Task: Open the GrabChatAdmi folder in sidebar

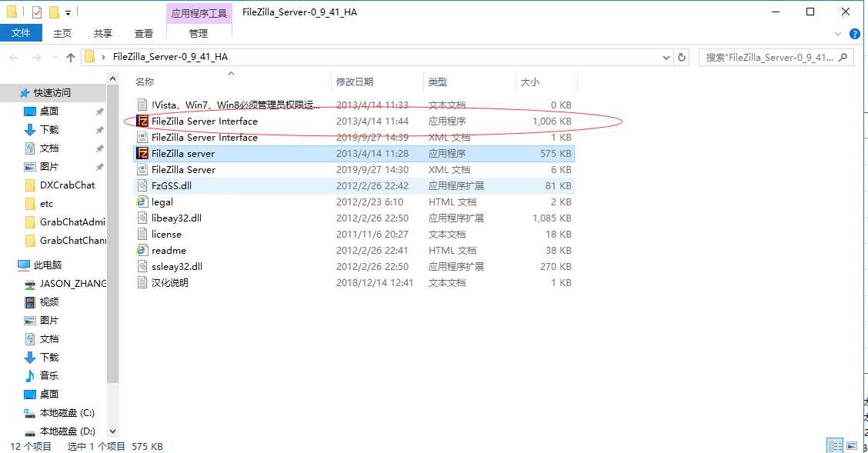Action: 72,222
